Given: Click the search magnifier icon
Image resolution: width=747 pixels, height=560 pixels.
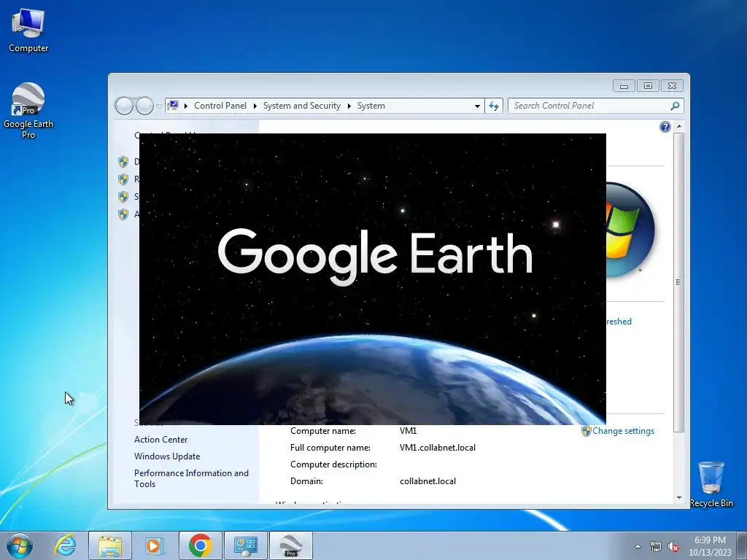Looking at the screenshot, I should click(x=675, y=106).
